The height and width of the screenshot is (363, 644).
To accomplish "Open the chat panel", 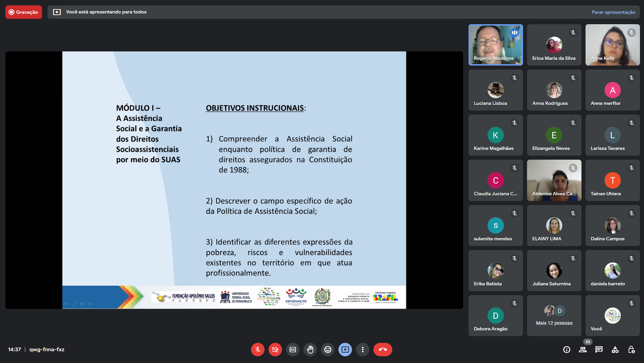I will (x=599, y=350).
